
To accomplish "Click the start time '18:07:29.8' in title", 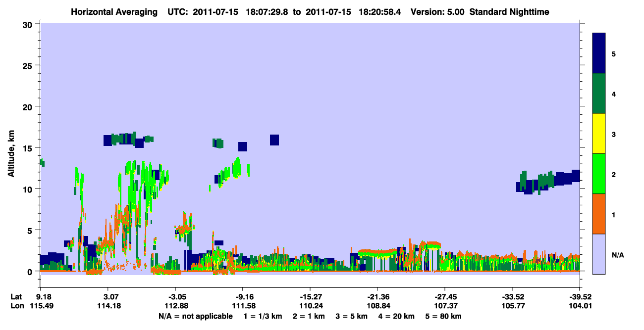I will [x=268, y=11].
